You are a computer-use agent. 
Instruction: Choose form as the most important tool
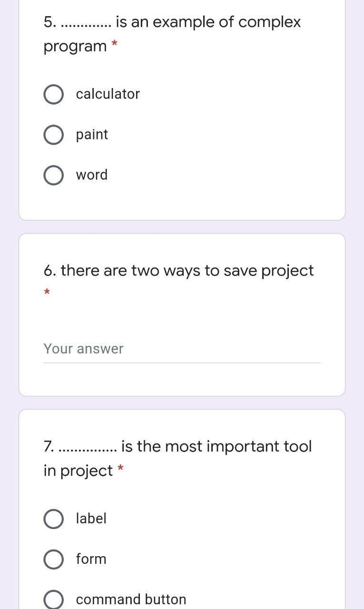pyautogui.click(x=53, y=559)
